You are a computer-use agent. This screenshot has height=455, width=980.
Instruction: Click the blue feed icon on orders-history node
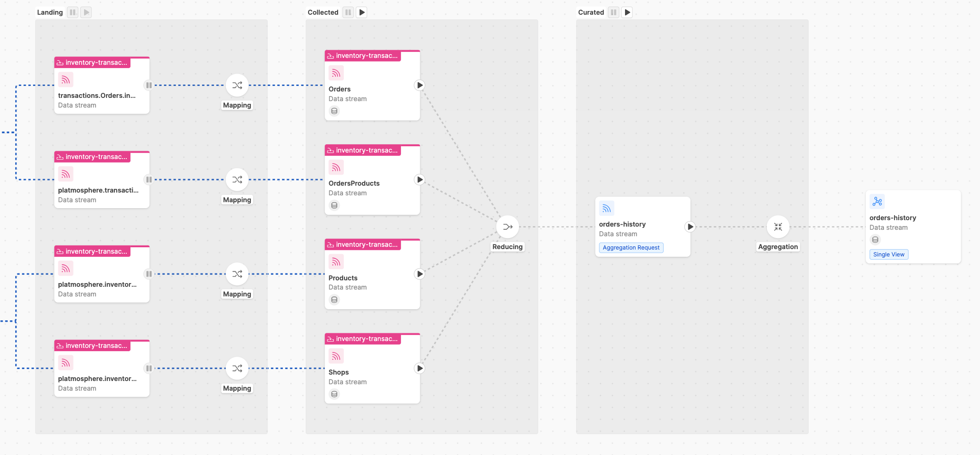tap(607, 208)
